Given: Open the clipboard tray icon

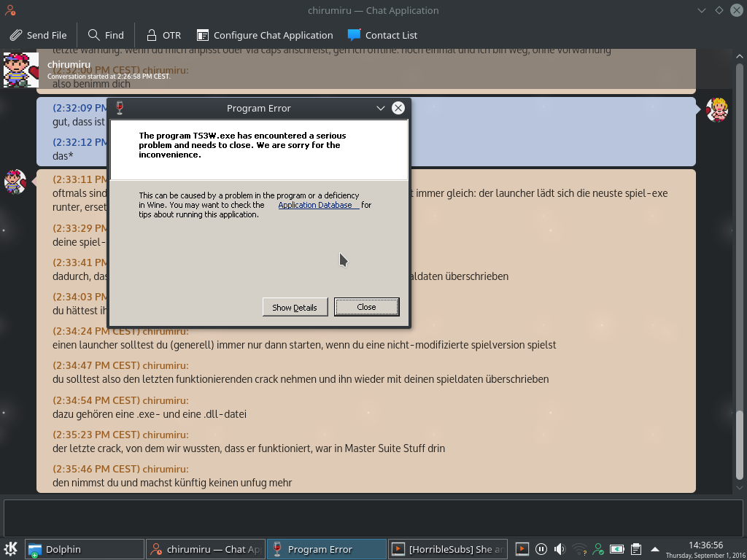Looking at the screenshot, I should [x=635, y=549].
